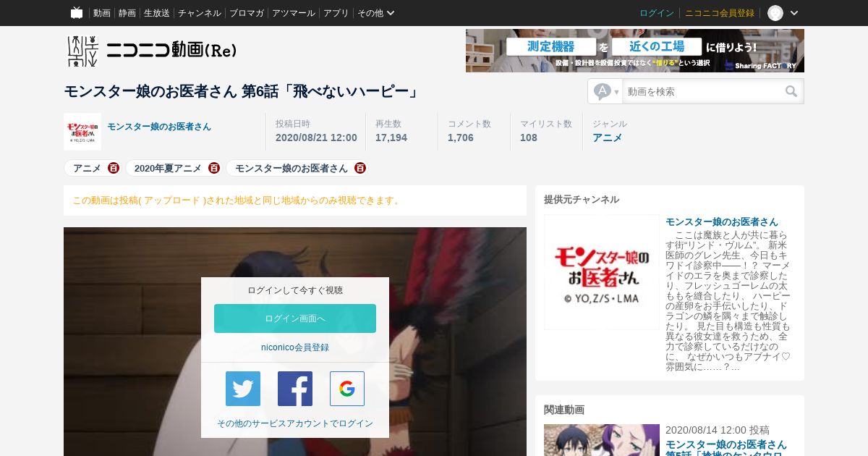This screenshot has width=868, height=456.
Task: Click the ニコニコ動画(Re) logo
Action: tap(152, 51)
